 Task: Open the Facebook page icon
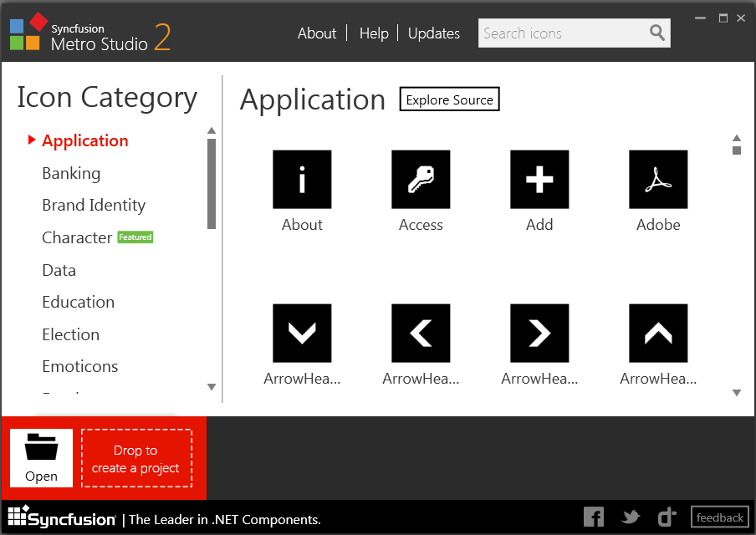point(594,517)
